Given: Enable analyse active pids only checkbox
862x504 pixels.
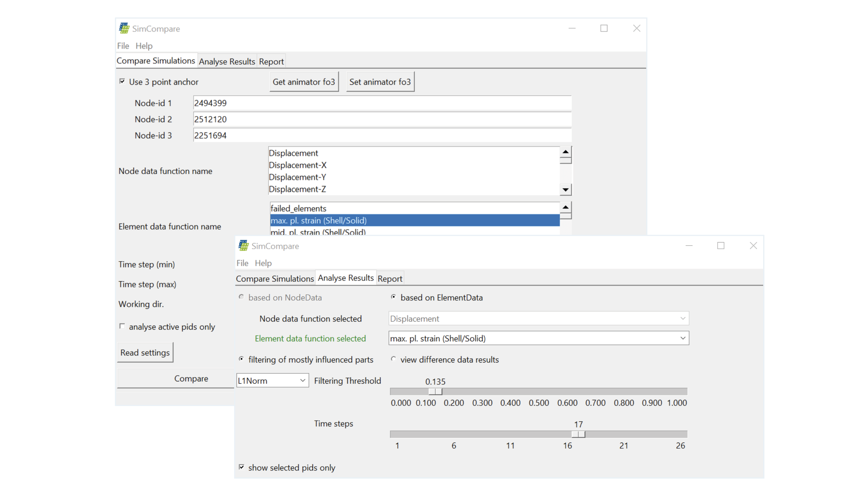Looking at the screenshot, I should [x=122, y=326].
